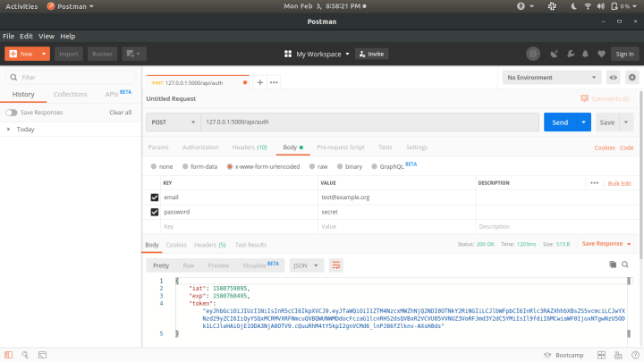Uncheck the email parameter checkbox
644x362 pixels.
click(x=155, y=197)
